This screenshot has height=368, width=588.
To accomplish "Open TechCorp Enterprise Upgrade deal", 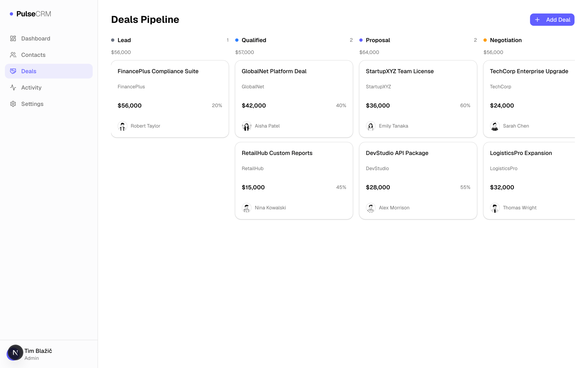I will [529, 99].
